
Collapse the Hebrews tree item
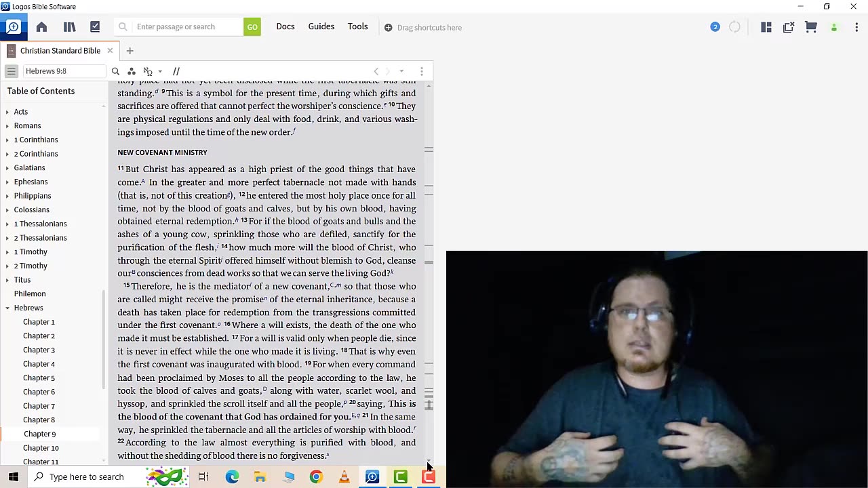(x=7, y=308)
